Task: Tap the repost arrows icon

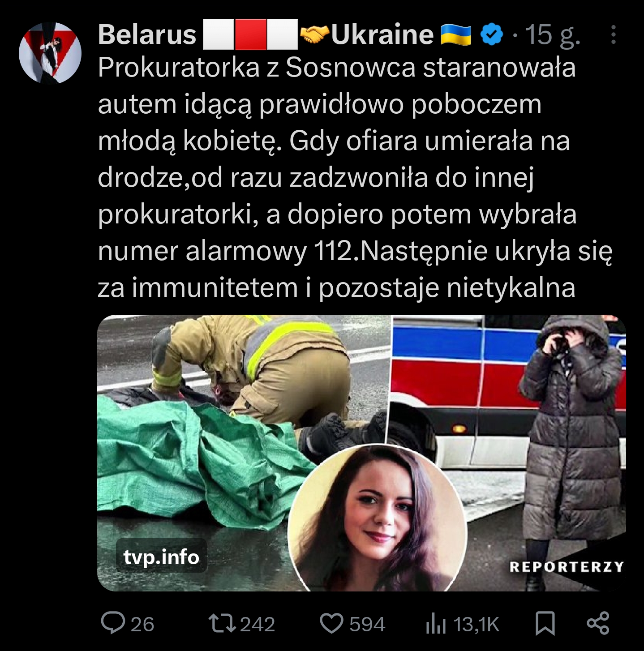Action: tap(223, 624)
